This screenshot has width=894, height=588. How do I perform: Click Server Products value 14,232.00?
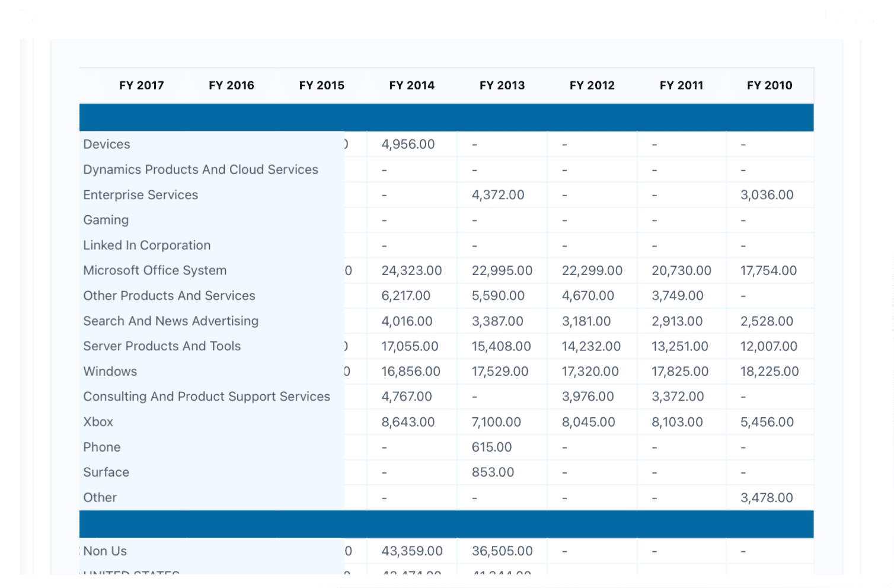(591, 346)
